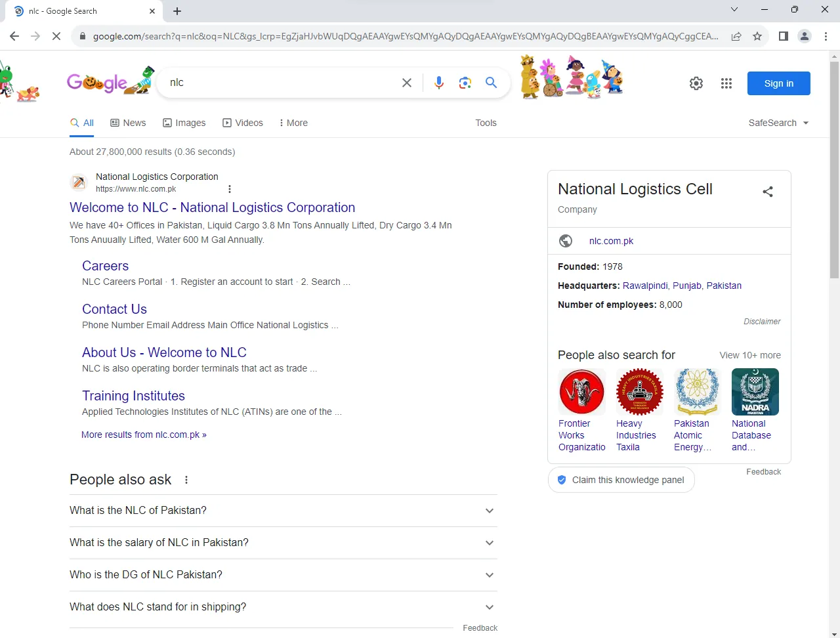The image size is (840, 638).
Task: Click Claim this knowledge panel button
Action: point(621,480)
